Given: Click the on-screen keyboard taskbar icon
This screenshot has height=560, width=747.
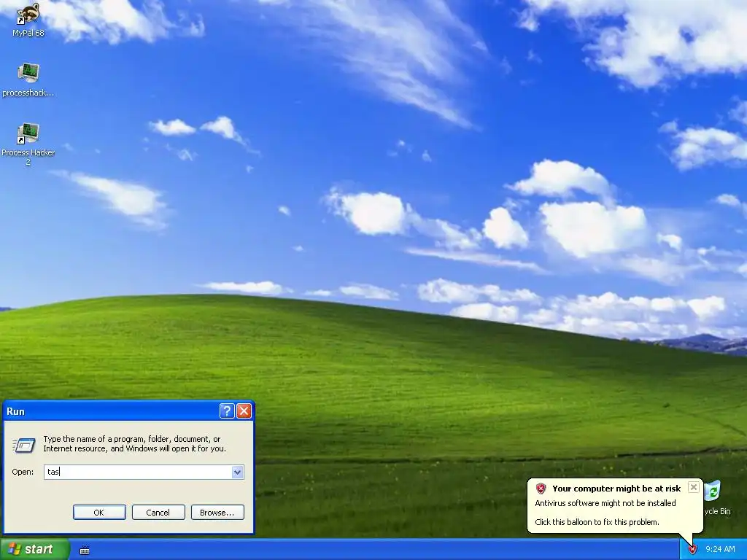Looking at the screenshot, I should coord(85,551).
